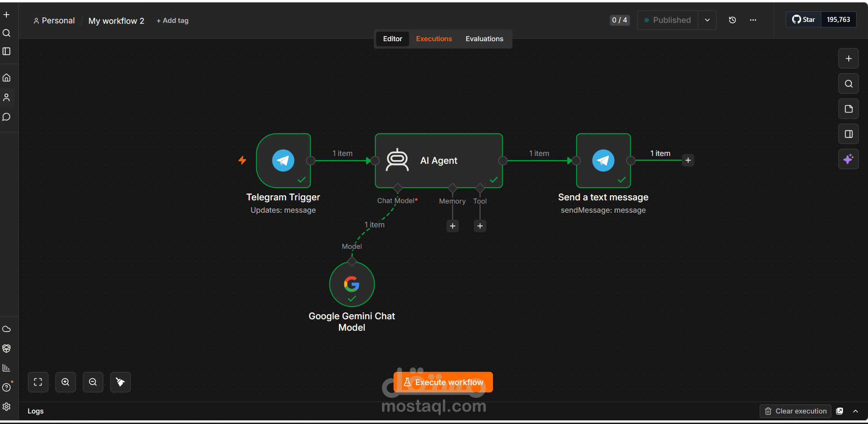This screenshot has width=868, height=424.
Task: Click the star count 195,763
Action: click(838, 20)
